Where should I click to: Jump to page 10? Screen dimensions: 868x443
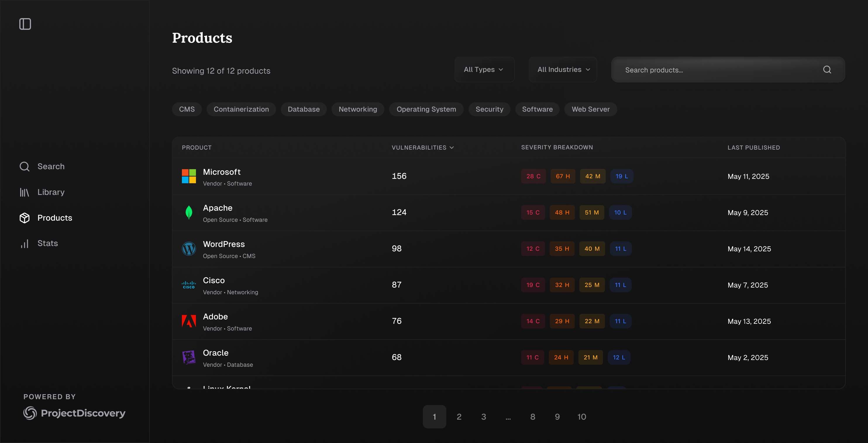pyautogui.click(x=582, y=417)
